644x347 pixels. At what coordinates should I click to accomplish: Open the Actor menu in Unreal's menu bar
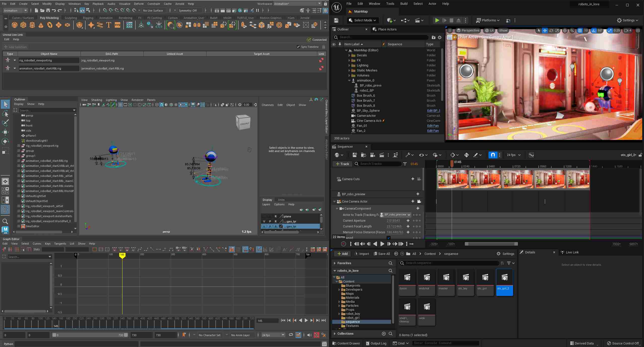432,4
